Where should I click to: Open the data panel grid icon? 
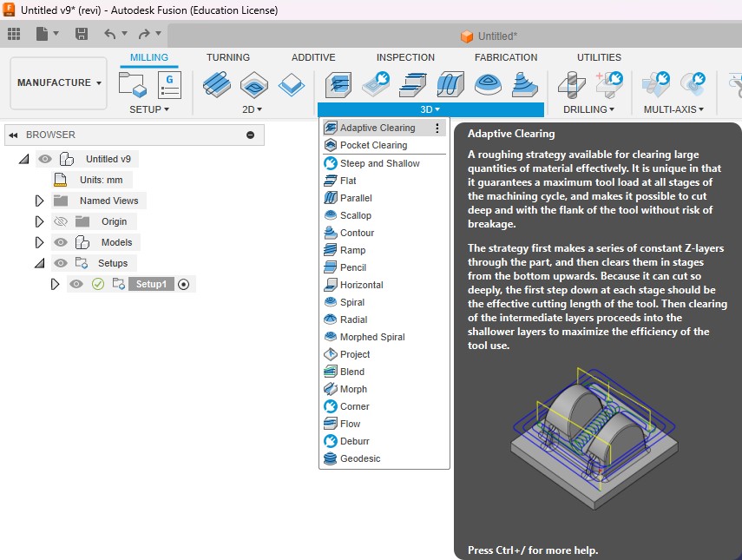point(14,34)
